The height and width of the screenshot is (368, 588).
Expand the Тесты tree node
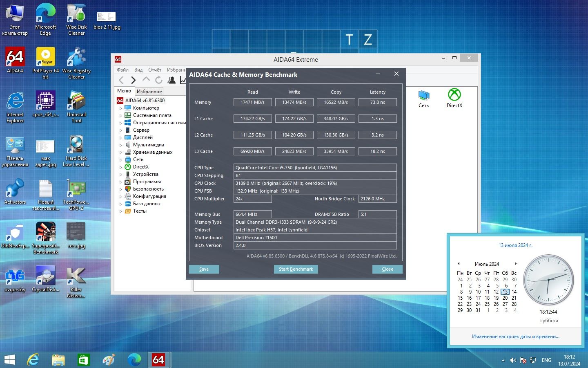pos(120,211)
